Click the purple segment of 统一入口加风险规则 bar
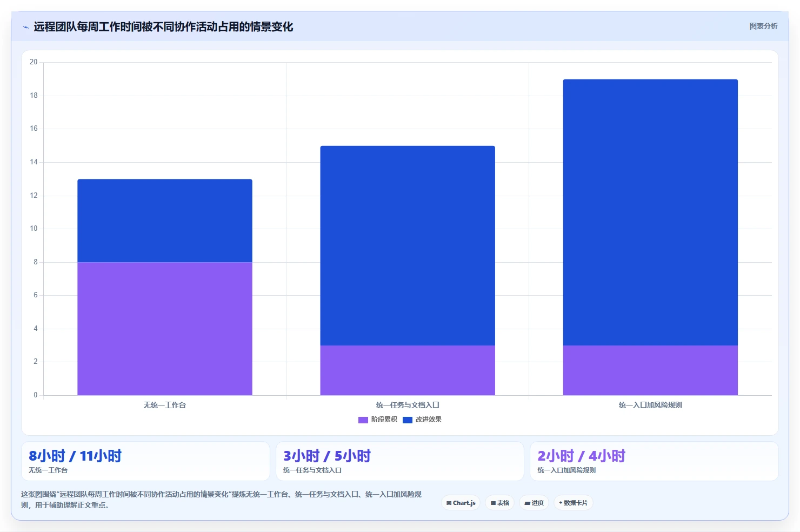Screen dimensions: 800x532 coord(650,370)
